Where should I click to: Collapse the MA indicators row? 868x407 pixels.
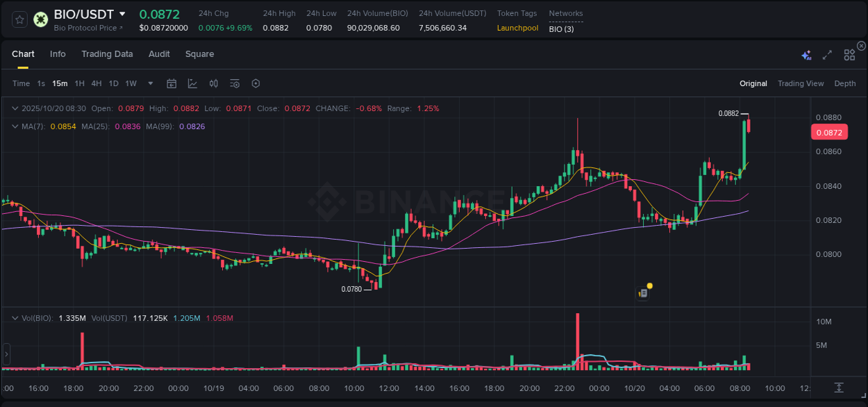tap(15, 126)
